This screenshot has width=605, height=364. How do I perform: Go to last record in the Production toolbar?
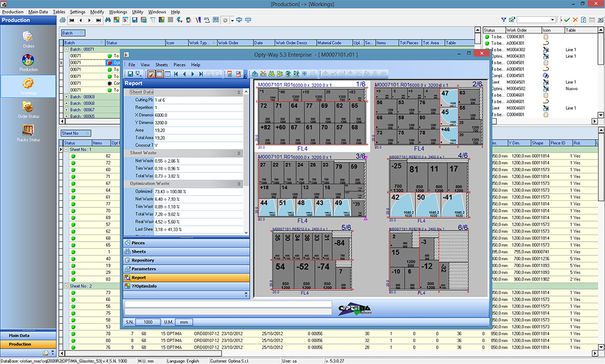99,20
